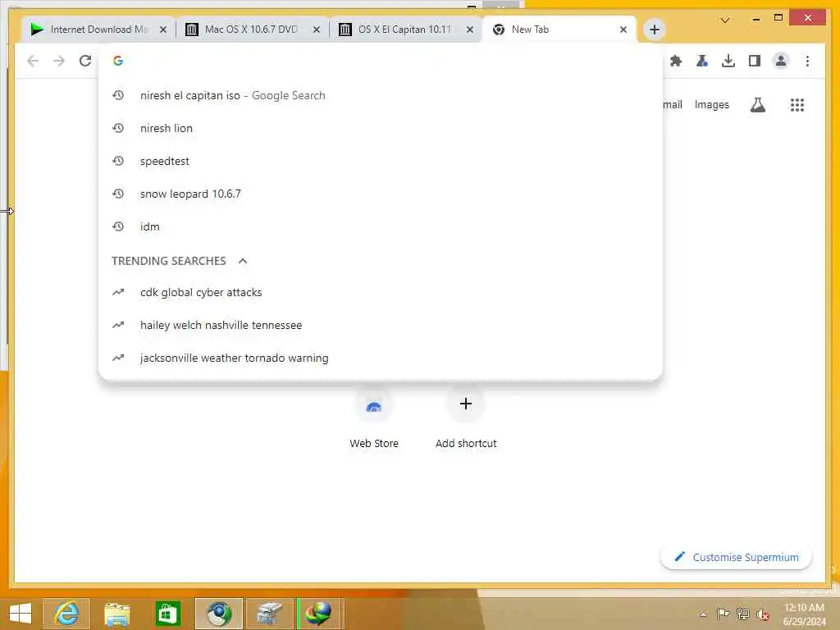
Task: Show hidden tray icons arrow
Action: coord(703,614)
